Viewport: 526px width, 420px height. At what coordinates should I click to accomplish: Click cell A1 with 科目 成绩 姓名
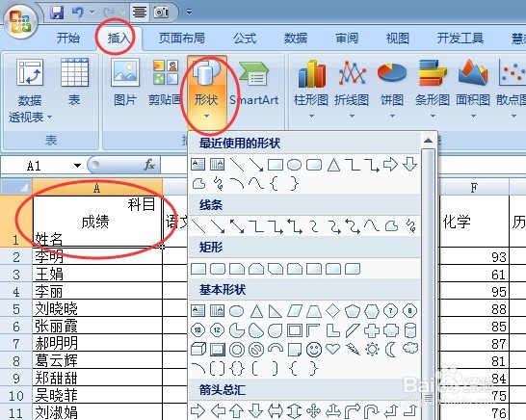pyautogui.click(x=97, y=221)
